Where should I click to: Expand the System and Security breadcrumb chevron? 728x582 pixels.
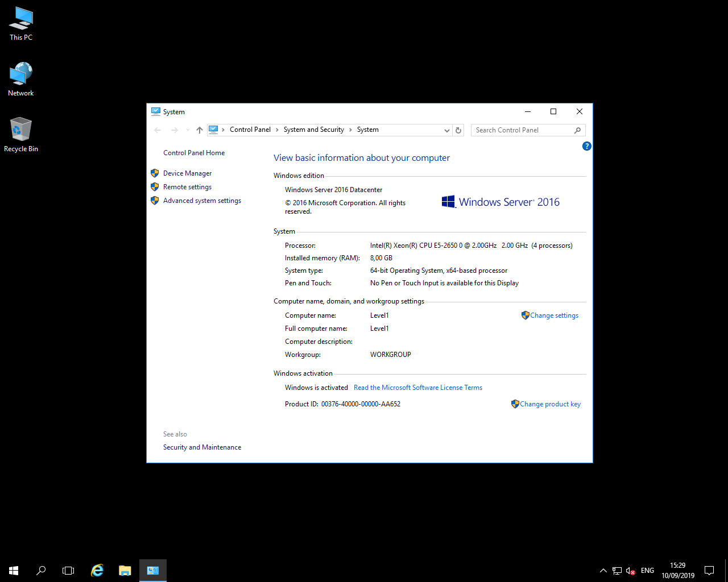click(x=349, y=130)
